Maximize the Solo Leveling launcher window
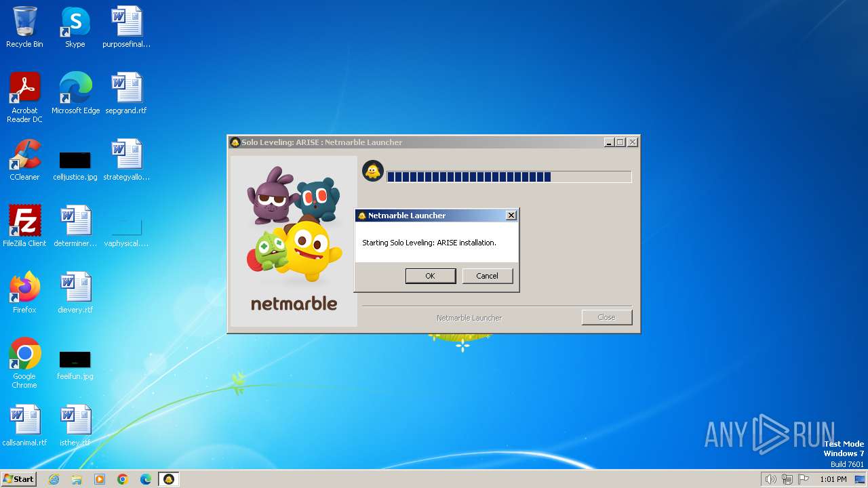The width and height of the screenshot is (868, 488). 620,142
